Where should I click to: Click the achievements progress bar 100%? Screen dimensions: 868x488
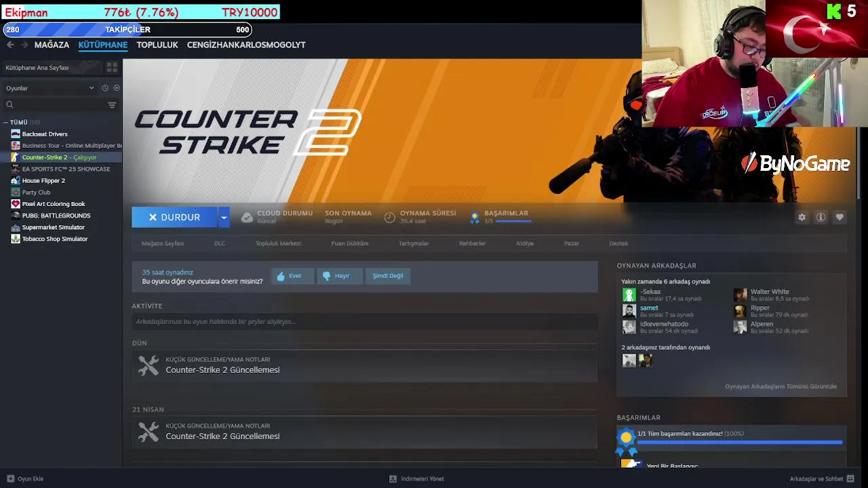tap(740, 443)
